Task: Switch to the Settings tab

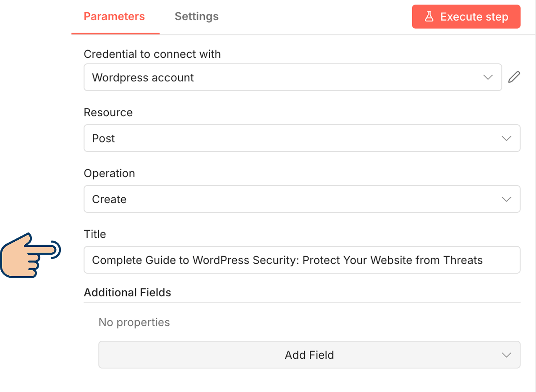Action: coord(196,17)
